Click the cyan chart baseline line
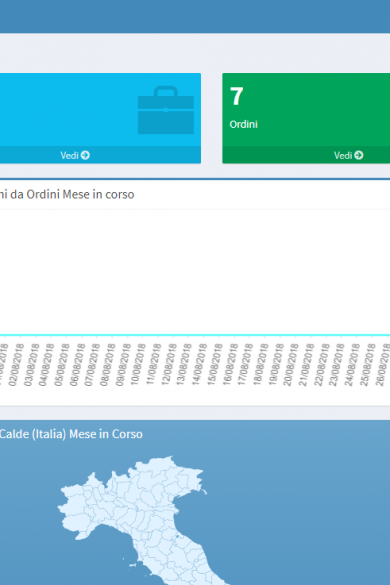 (195, 335)
